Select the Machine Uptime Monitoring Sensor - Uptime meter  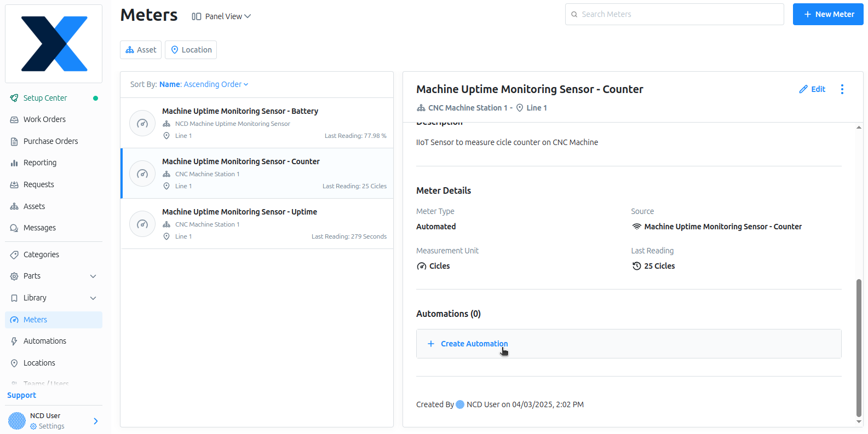(257, 224)
